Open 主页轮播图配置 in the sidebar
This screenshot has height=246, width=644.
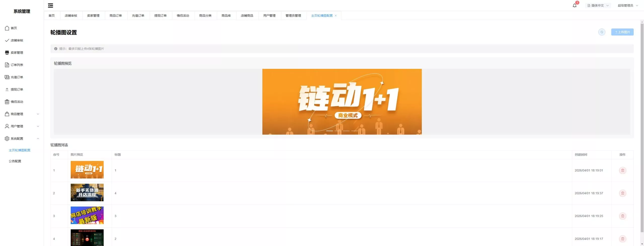20,150
